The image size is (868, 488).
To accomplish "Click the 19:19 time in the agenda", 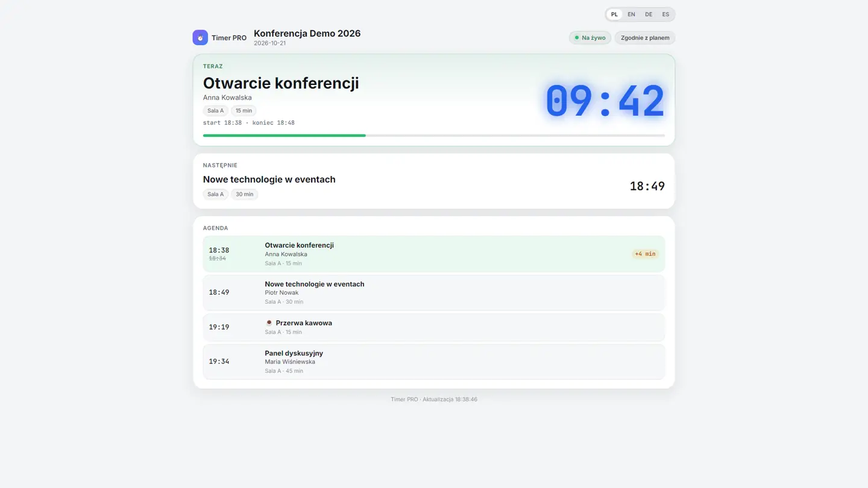I will click(x=219, y=327).
